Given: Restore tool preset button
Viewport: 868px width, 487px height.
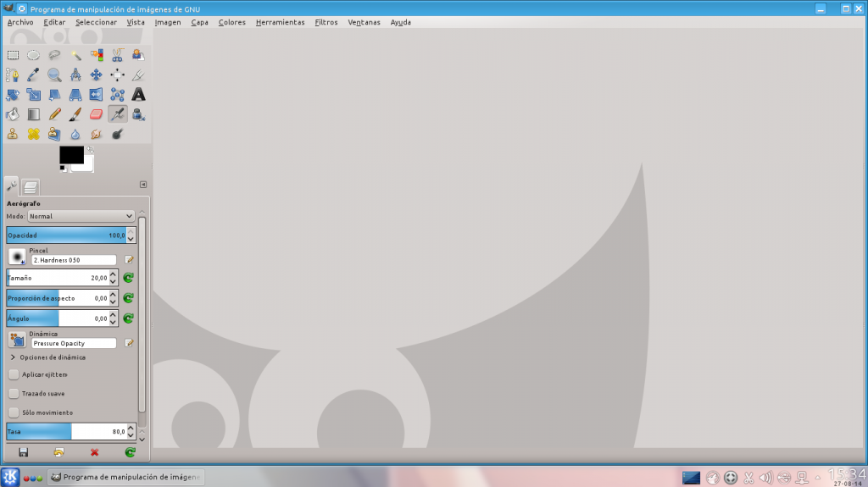Looking at the screenshot, I should click(x=58, y=452).
